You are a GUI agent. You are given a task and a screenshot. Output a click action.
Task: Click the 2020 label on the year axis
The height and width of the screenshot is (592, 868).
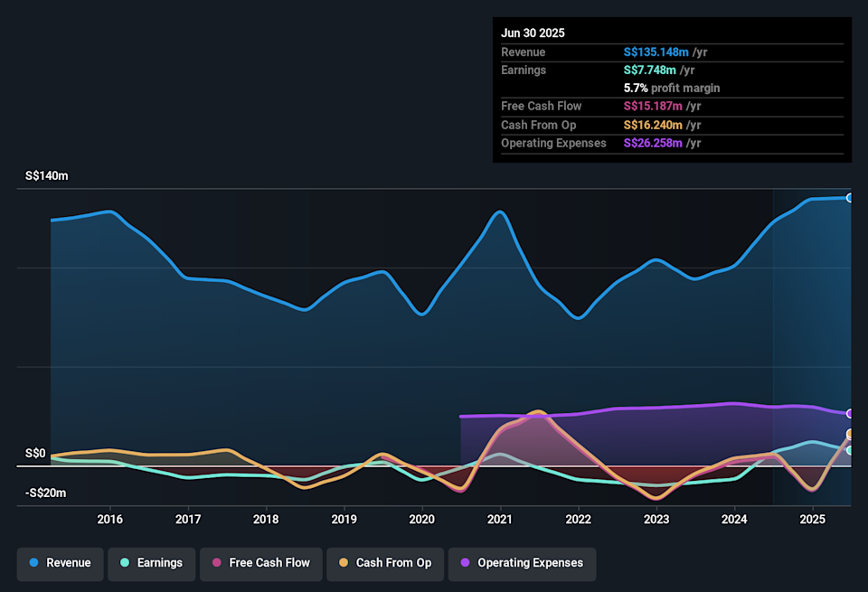(x=421, y=520)
